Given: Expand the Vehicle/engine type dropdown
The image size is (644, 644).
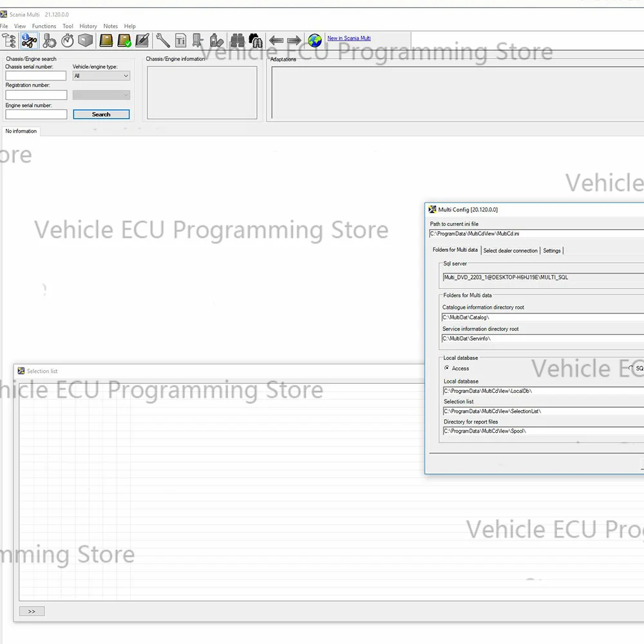Looking at the screenshot, I should tap(102, 75).
